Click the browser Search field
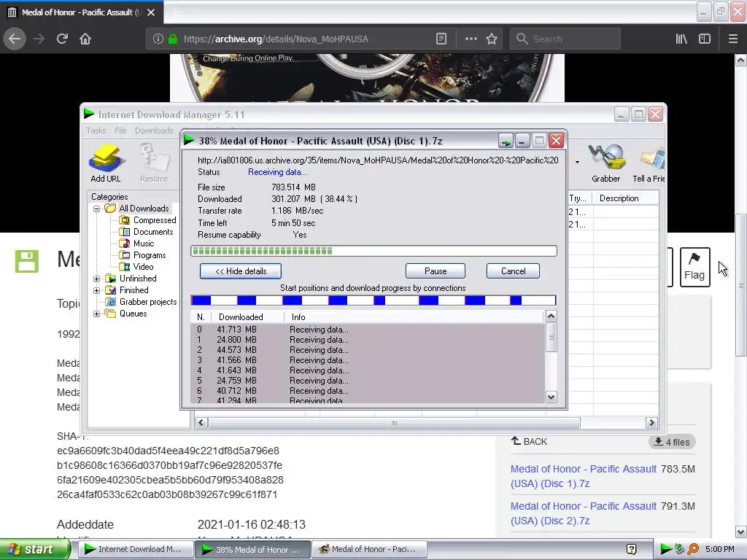Image resolution: width=747 pixels, height=560 pixels. click(565, 39)
